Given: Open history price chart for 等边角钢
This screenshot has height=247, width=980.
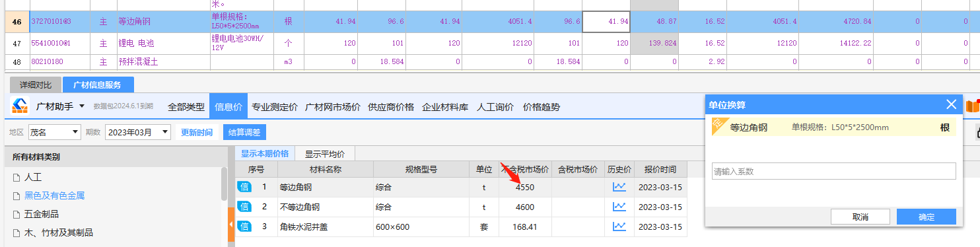Looking at the screenshot, I should 619,187.
